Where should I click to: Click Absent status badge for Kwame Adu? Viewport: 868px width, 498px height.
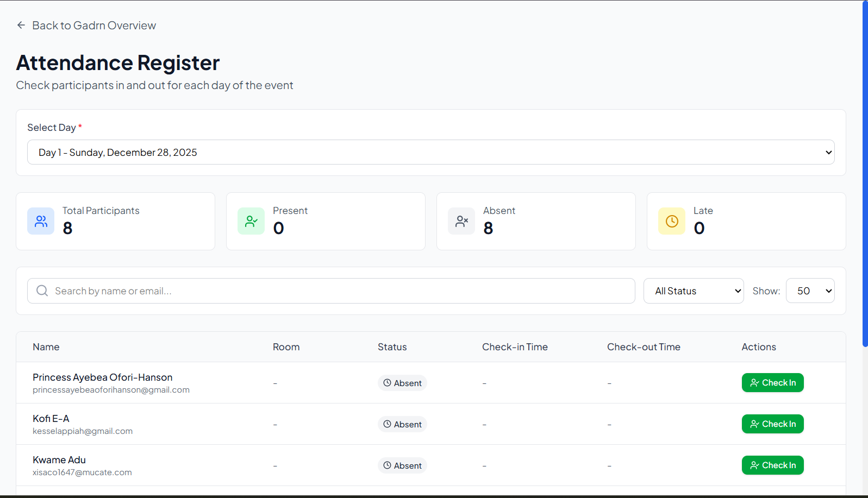(x=402, y=465)
